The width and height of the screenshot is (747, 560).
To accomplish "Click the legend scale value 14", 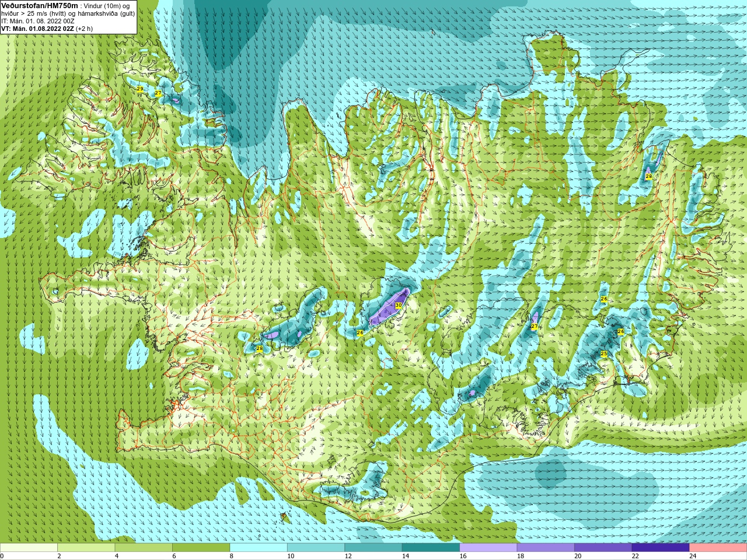I will (x=405, y=556).
